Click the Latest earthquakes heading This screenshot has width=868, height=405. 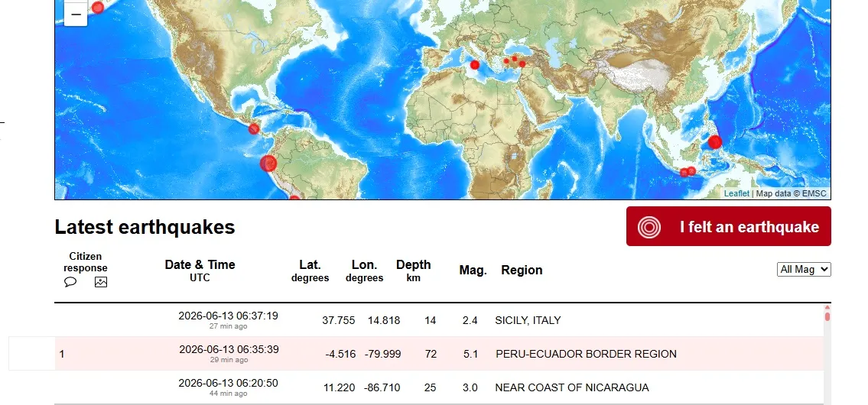click(x=145, y=227)
